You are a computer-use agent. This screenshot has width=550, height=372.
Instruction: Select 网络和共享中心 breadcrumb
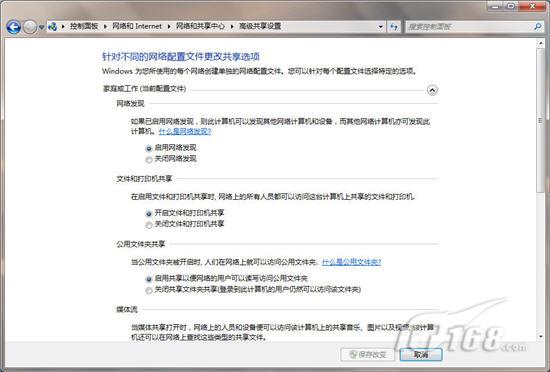[200, 26]
